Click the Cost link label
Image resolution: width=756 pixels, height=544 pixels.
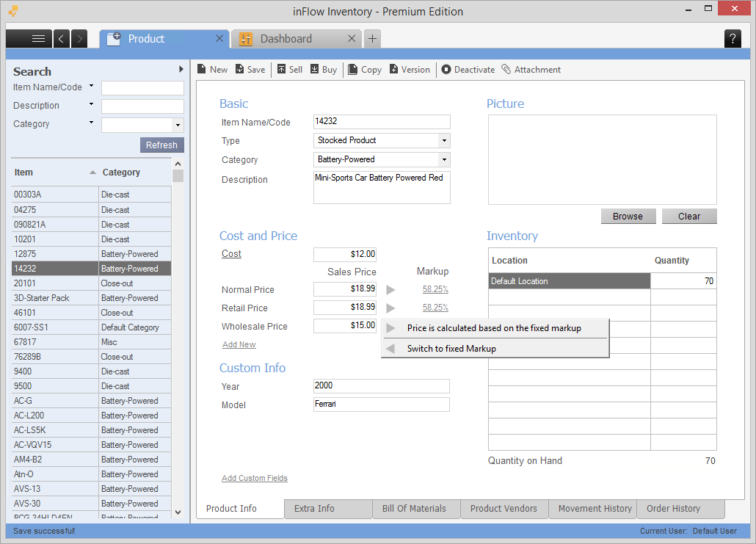pos(231,254)
